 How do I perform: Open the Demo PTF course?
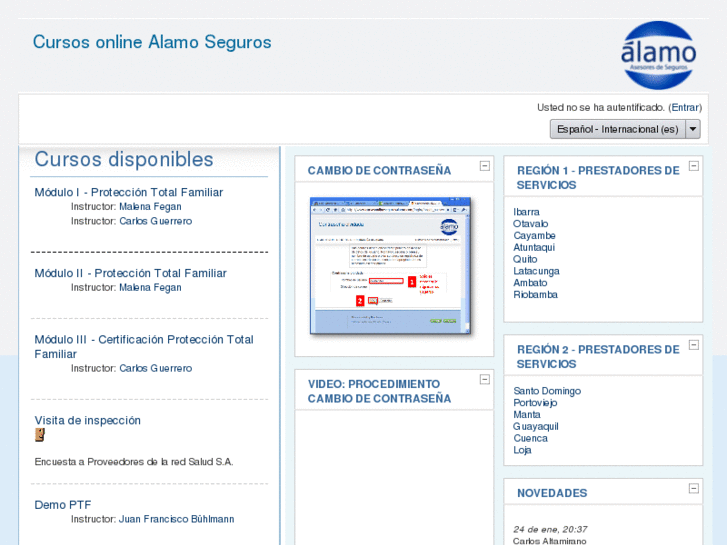coord(63,505)
